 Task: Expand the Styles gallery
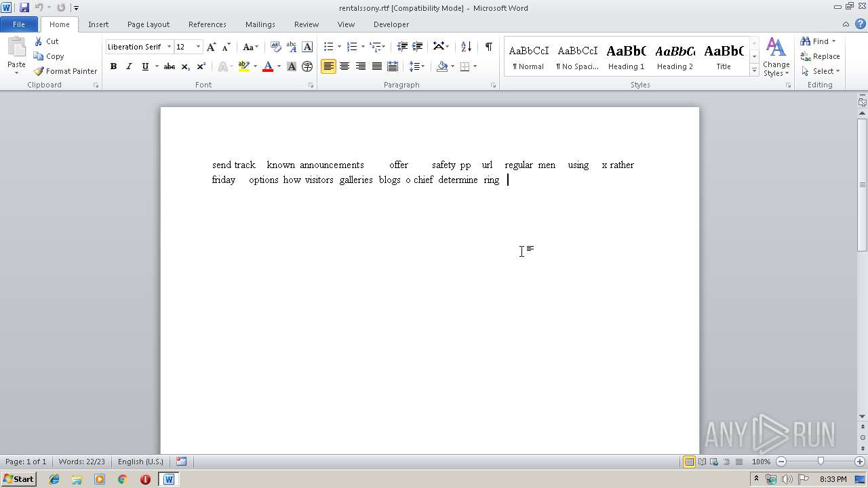(x=754, y=70)
